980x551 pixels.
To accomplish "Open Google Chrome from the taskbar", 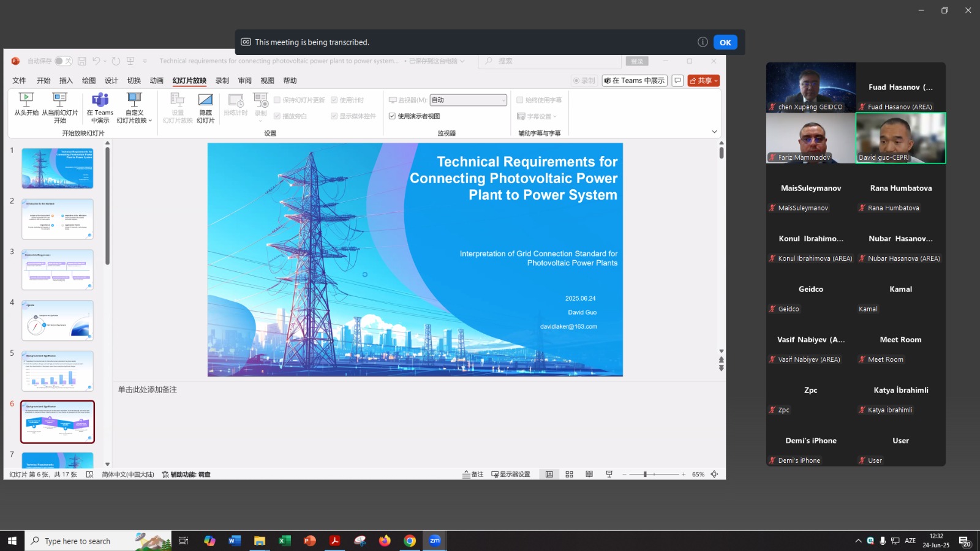I will point(410,541).
